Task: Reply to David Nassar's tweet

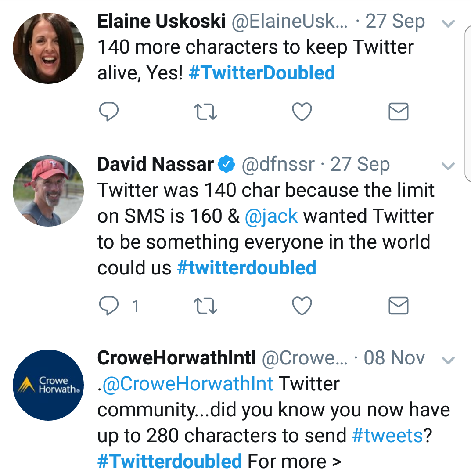Action: tap(108, 306)
